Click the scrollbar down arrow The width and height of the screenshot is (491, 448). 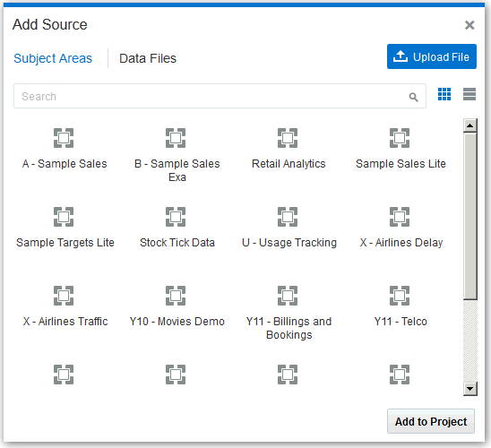coord(469,389)
